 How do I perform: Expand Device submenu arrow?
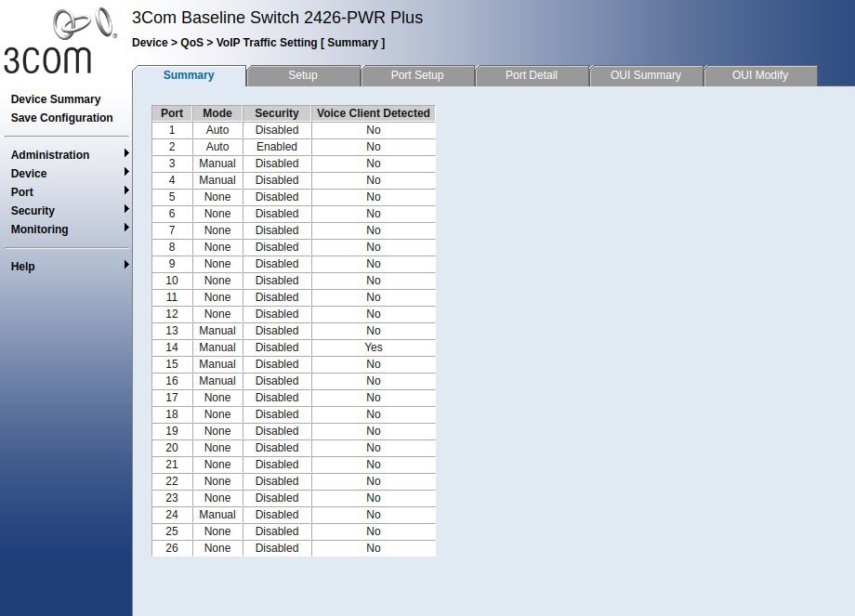(126, 172)
